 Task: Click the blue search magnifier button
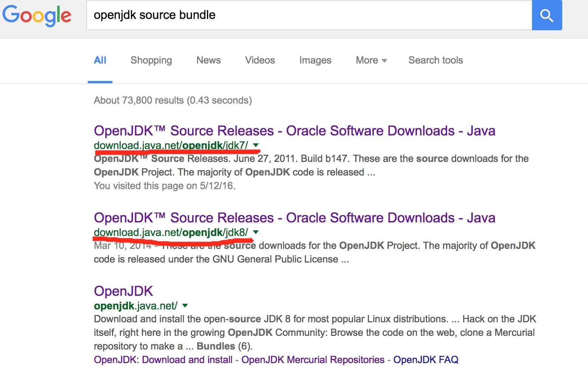(547, 15)
